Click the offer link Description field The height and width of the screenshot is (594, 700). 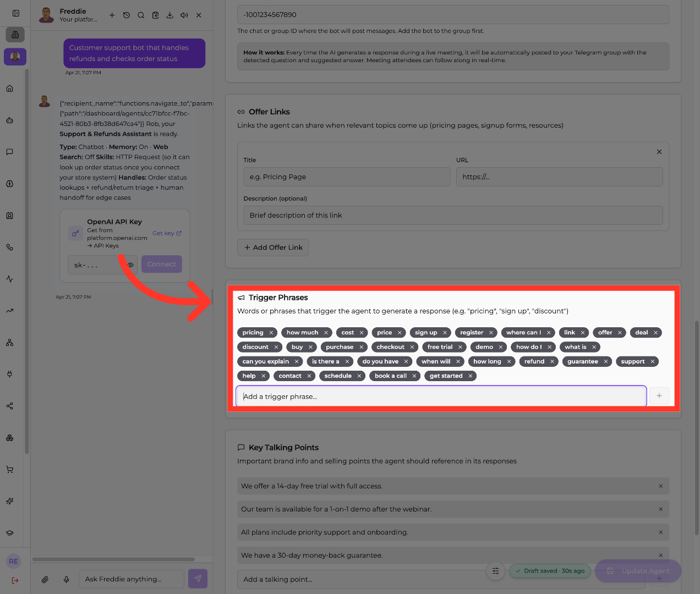pos(453,216)
